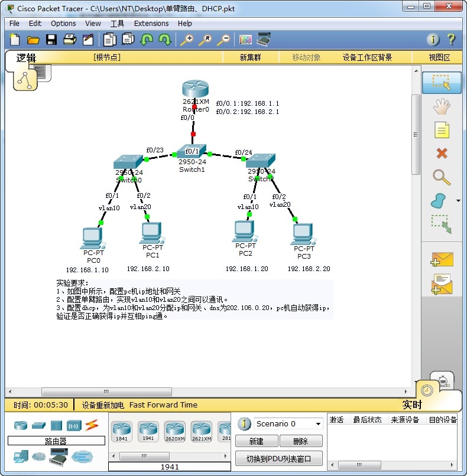Choose the WAN Emulation cloud category
Screen dimensions: 467x476
tap(38, 457)
